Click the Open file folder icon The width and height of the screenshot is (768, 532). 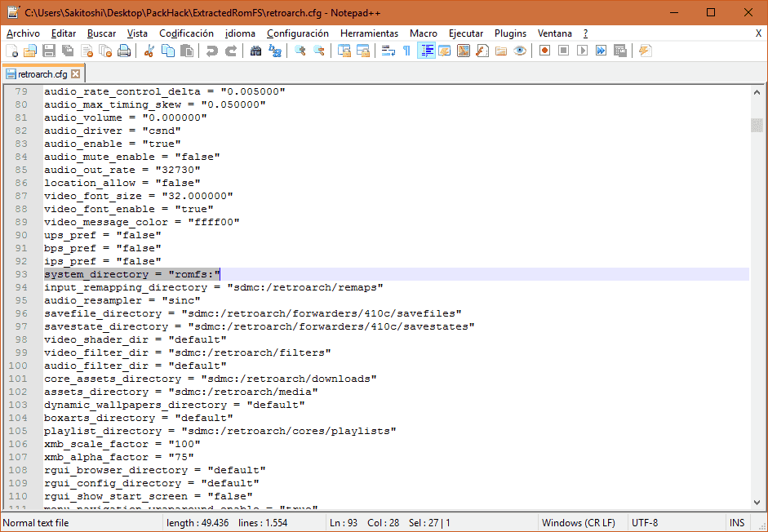[30, 51]
